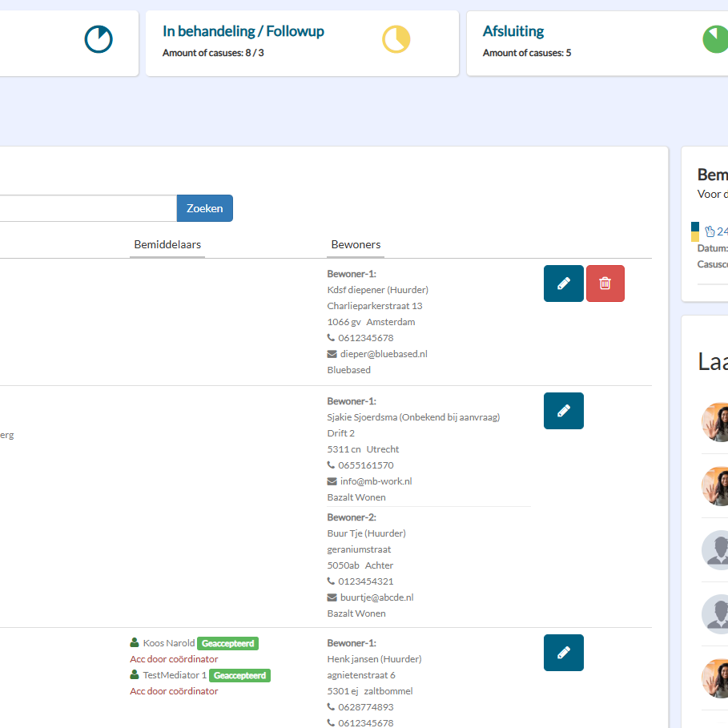
Task: Click the yellow pie icon on In behandeling
Action: (396, 39)
